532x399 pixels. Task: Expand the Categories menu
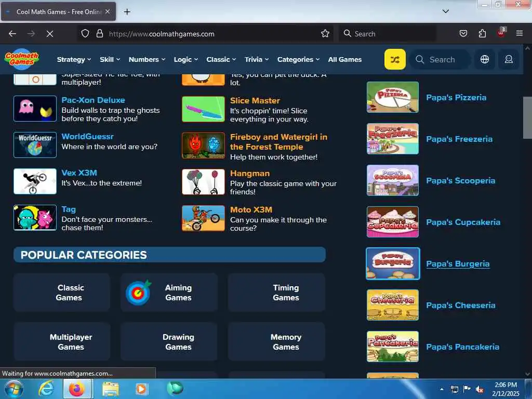[x=299, y=59]
